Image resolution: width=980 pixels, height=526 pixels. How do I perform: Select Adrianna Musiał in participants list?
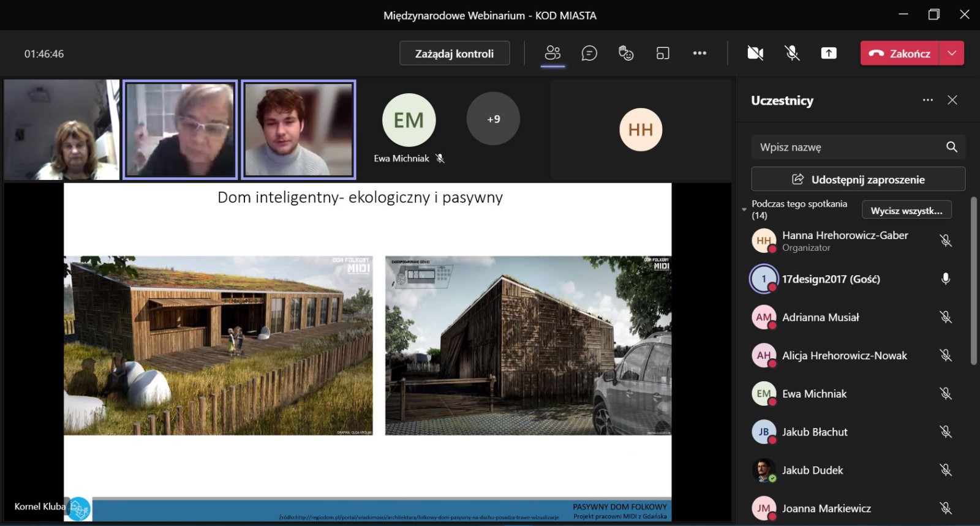pyautogui.click(x=820, y=317)
